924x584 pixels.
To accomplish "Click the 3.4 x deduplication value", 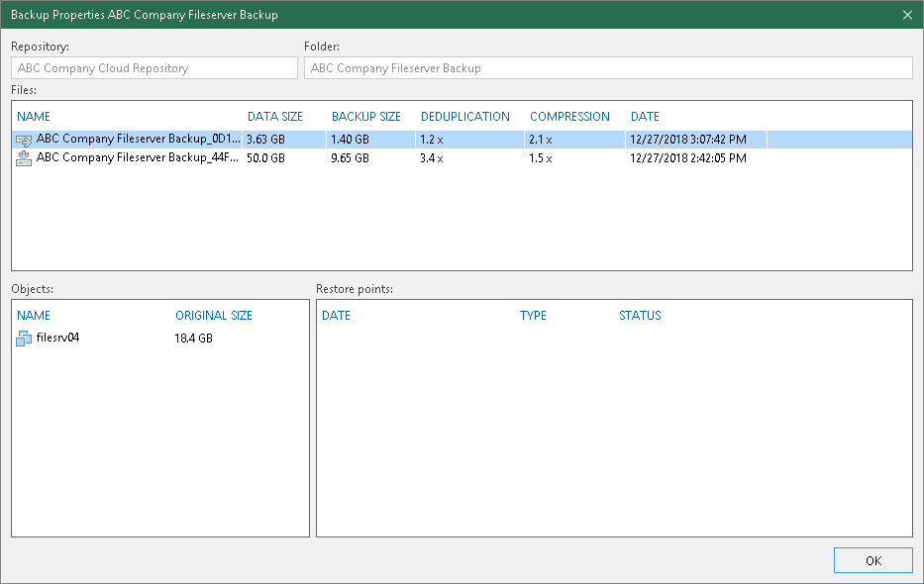I will [432, 158].
